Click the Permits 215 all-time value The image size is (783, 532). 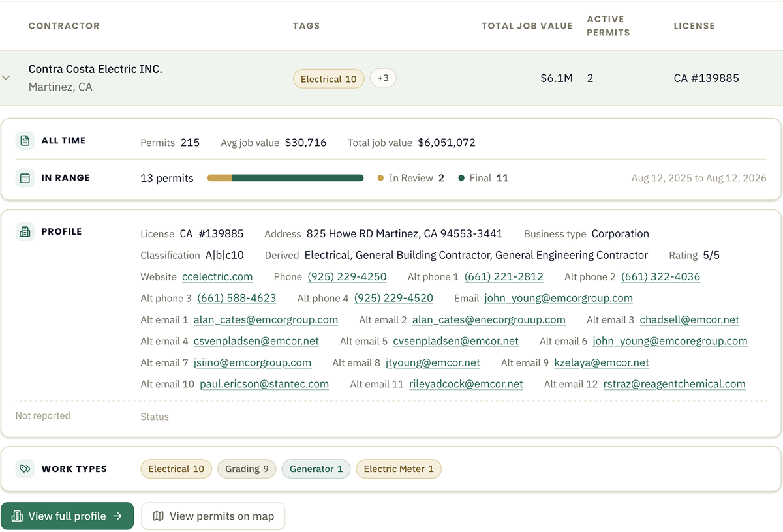[190, 143]
